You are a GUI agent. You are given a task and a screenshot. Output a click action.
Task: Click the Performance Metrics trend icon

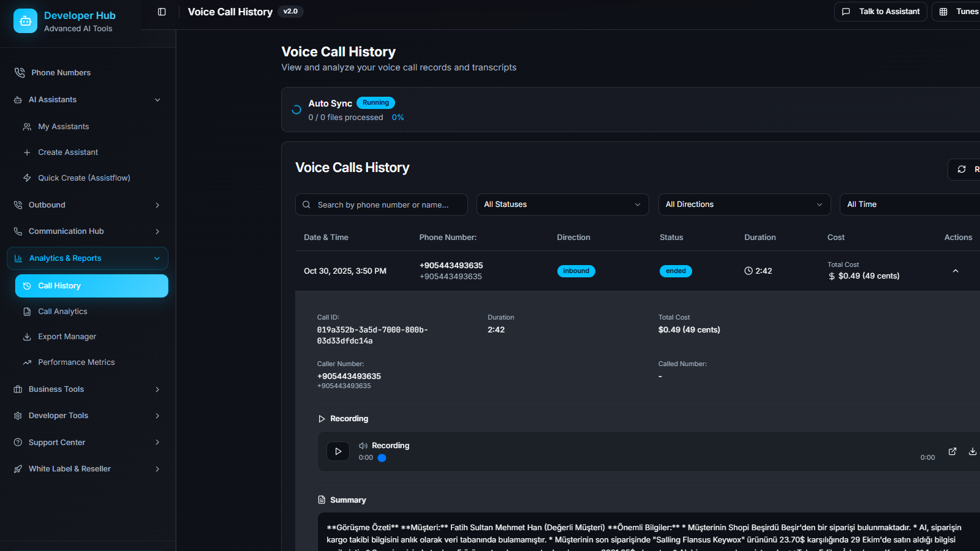[27, 362]
